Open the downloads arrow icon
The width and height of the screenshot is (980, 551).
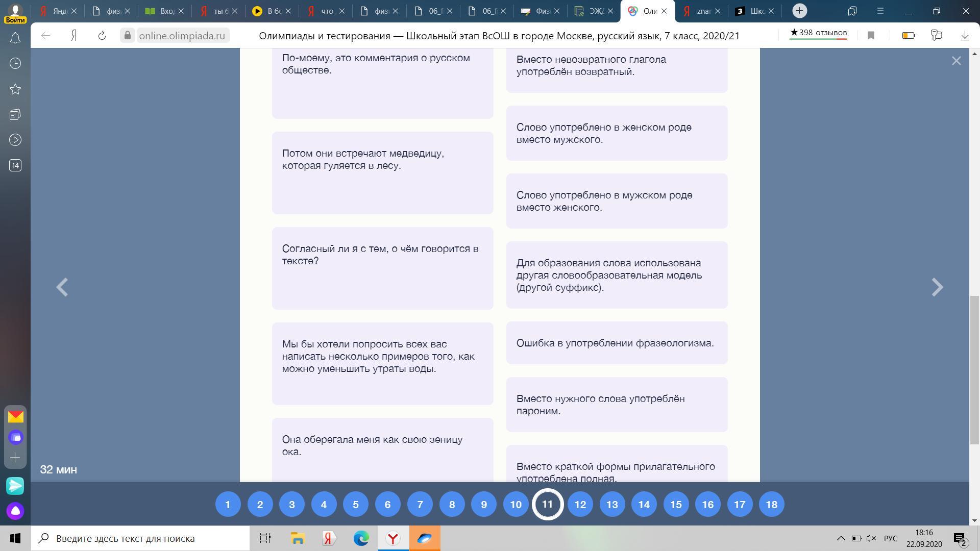(965, 36)
